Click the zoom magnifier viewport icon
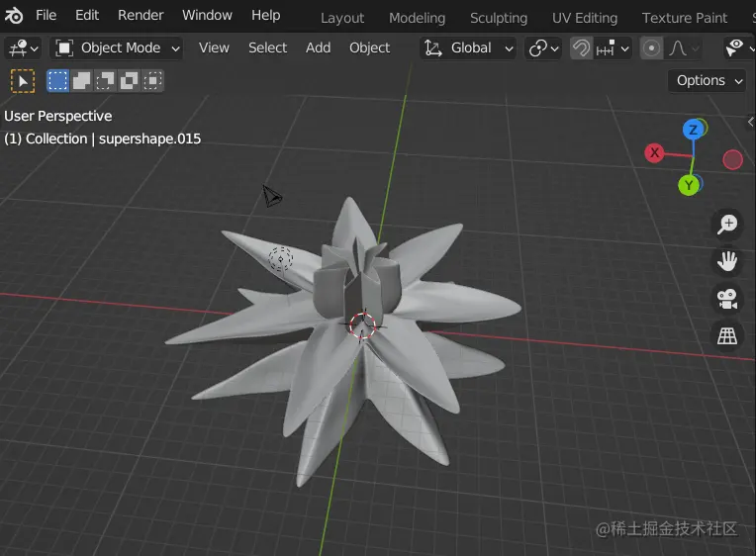The width and height of the screenshot is (756, 556). pyautogui.click(x=727, y=224)
